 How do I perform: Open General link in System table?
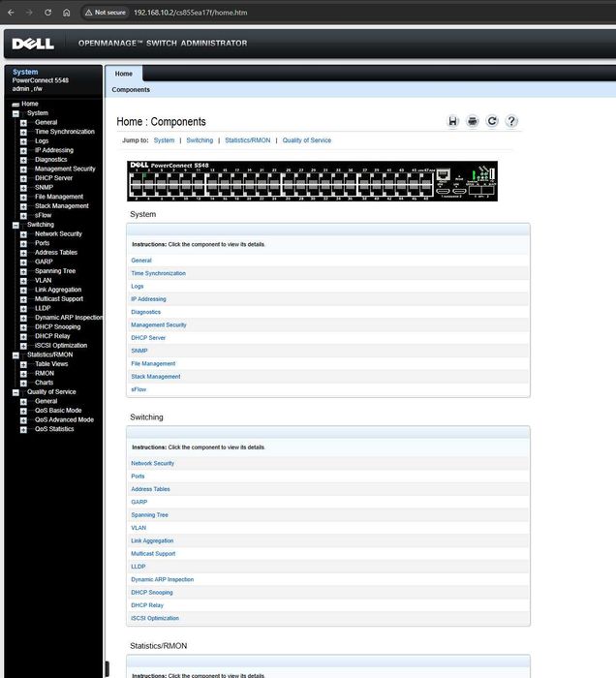point(141,261)
